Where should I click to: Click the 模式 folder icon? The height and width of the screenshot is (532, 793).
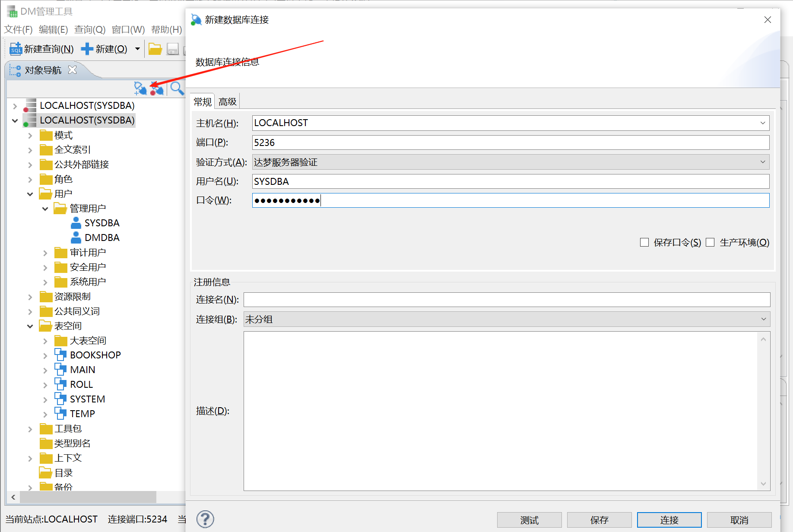(46, 136)
